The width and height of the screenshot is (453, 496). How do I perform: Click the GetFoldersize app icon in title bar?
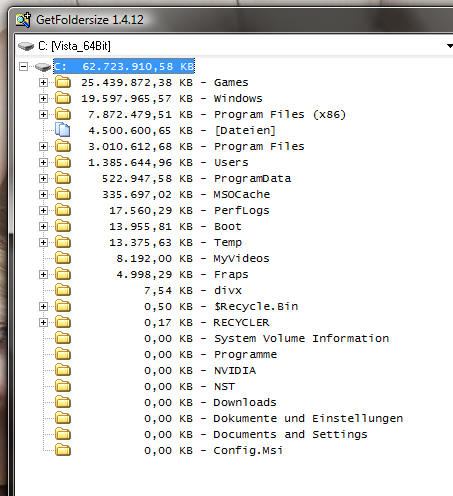[23, 20]
